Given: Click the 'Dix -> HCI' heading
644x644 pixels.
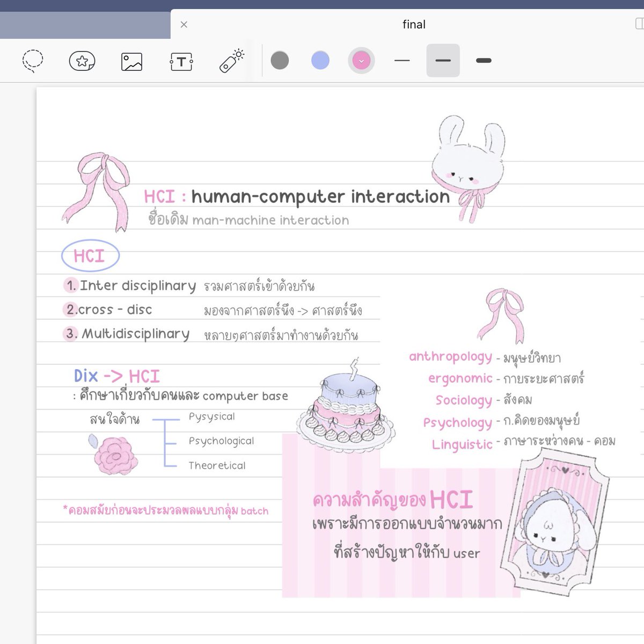Looking at the screenshot, I should click(117, 376).
